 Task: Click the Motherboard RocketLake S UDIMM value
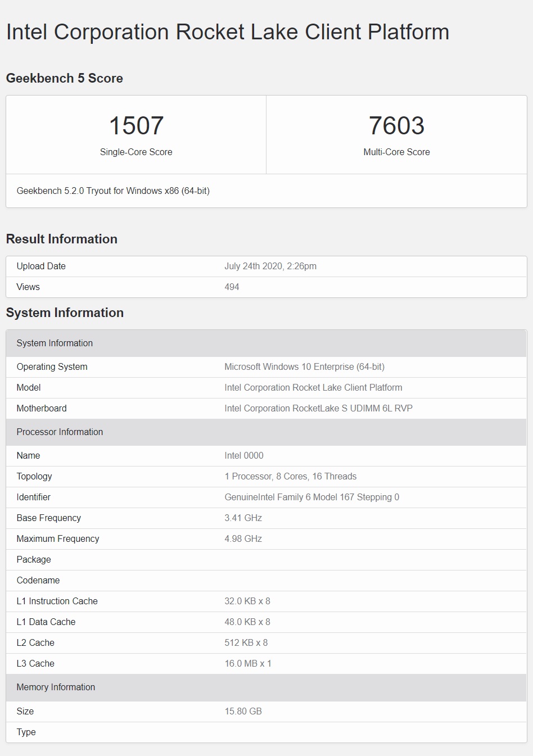[x=318, y=408]
